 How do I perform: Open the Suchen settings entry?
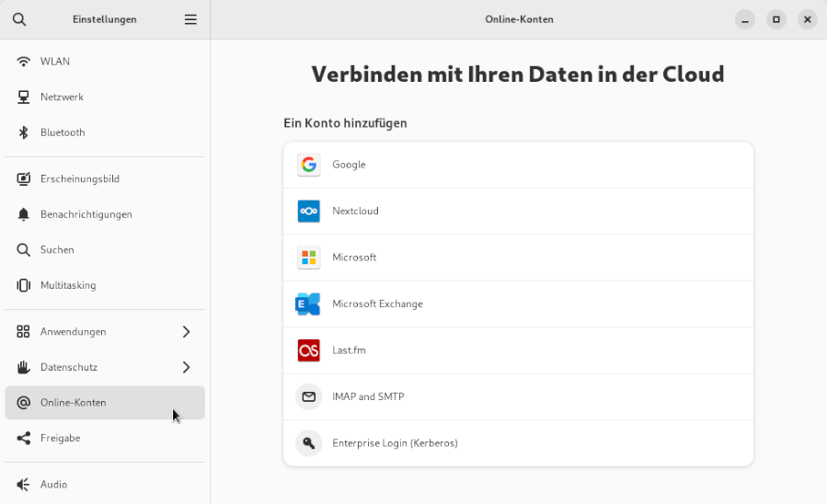click(x=105, y=250)
